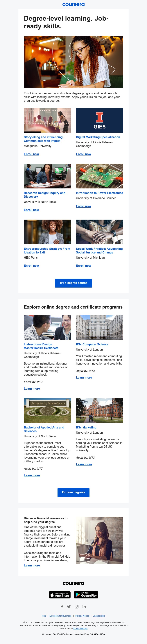Open the Twitter social icon
The width and height of the screenshot is (147, 644).
point(69,606)
